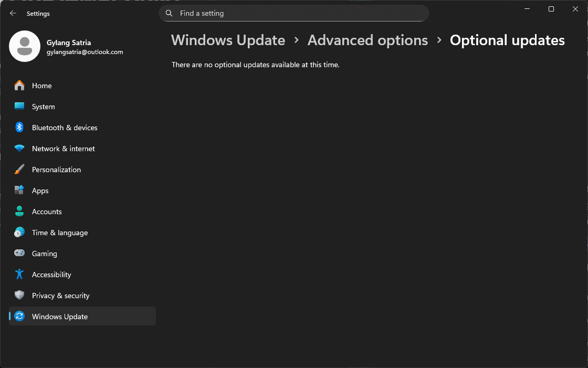Click the Bluetooth icon in sidebar
The height and width of the screenshot is (368, 588).
coord(19,128)
